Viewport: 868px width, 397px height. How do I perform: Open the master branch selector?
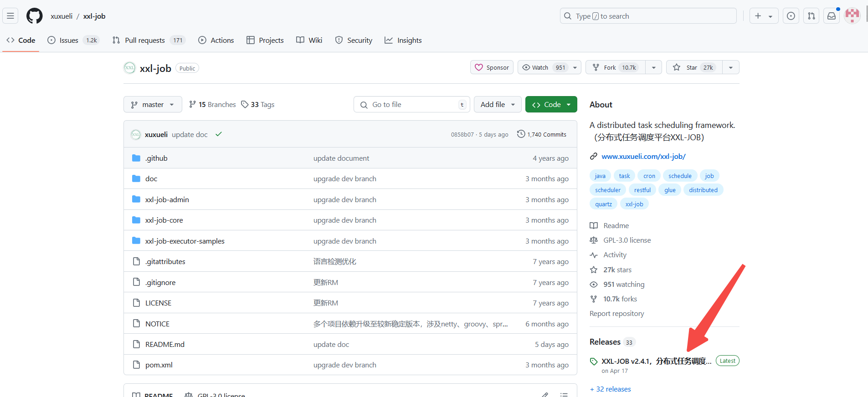[x=153, y=104]
